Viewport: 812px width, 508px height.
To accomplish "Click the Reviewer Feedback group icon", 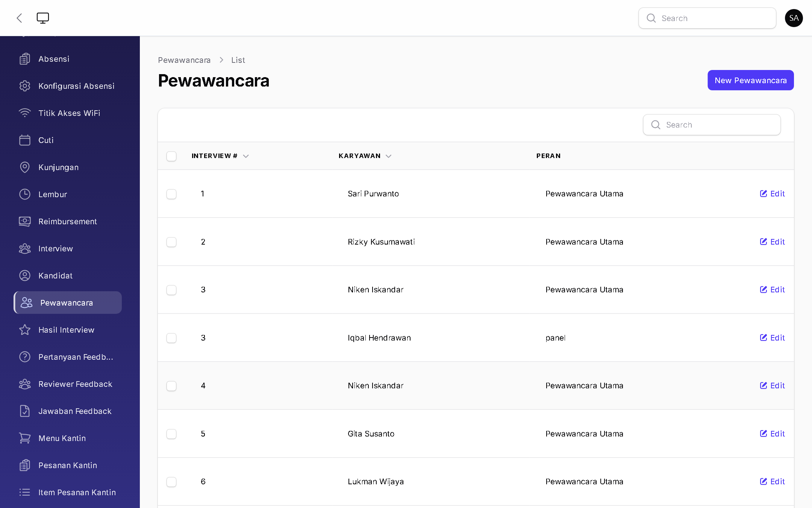I will pyautogui.click(x=25, y=384).
